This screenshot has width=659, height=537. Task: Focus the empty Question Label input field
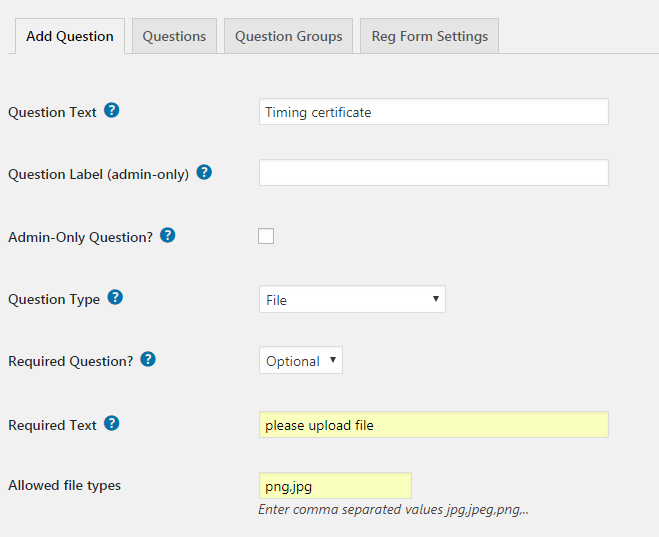pos(433,173)
